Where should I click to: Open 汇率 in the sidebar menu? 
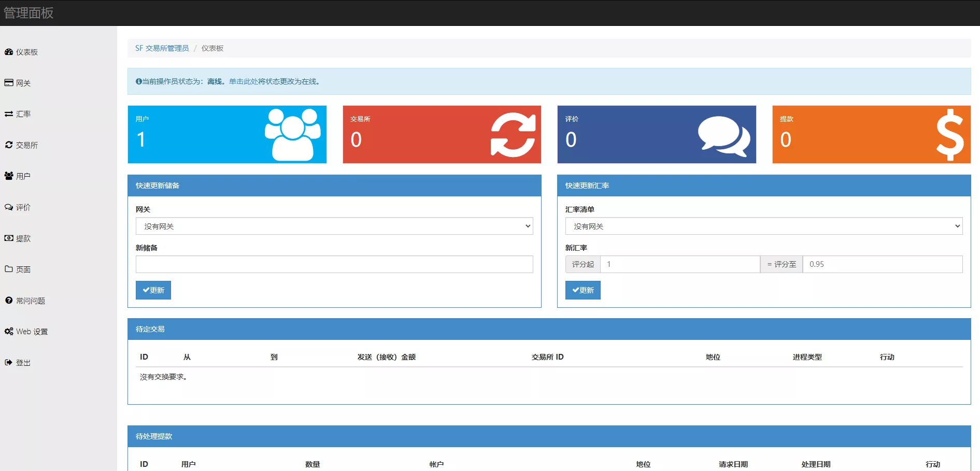(23, 114)
